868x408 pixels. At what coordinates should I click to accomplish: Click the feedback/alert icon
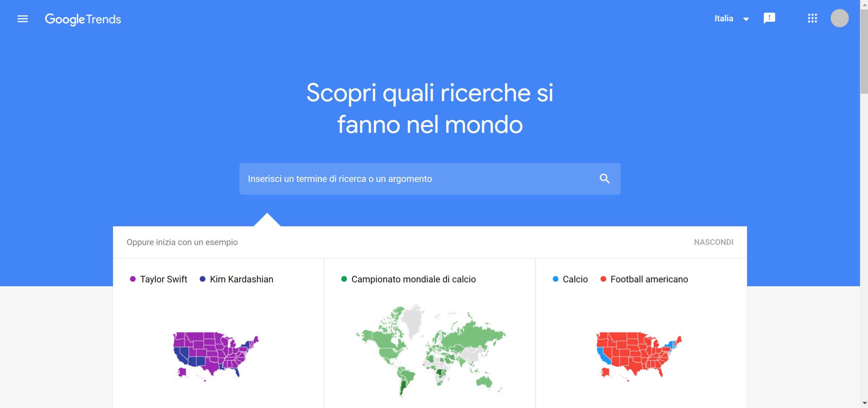[x=769, y=18]
